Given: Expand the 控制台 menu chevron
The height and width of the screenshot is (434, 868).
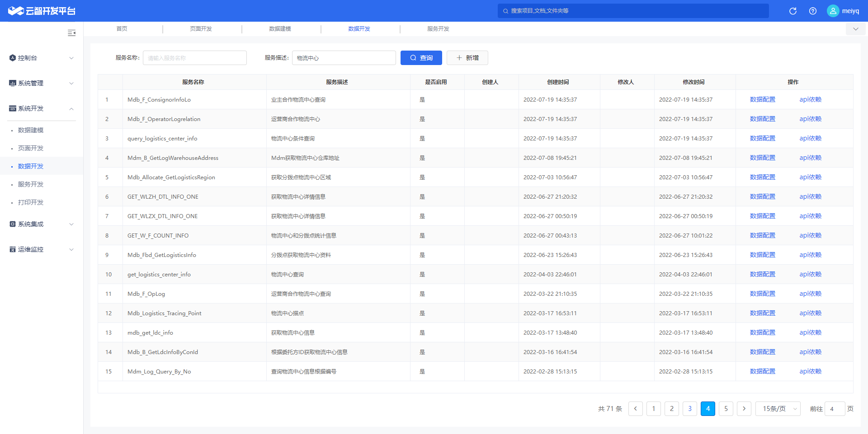Looking at the screenshot, I should click(71, 58).
